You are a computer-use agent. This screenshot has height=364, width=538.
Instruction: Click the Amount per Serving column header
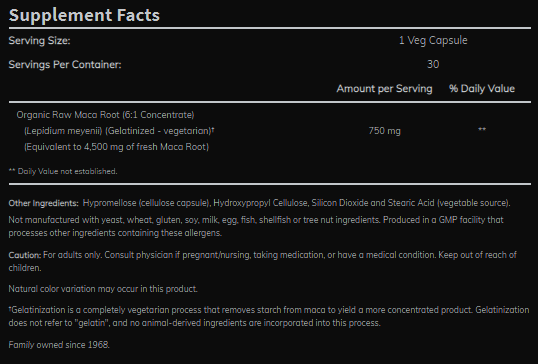click(384, 89)
